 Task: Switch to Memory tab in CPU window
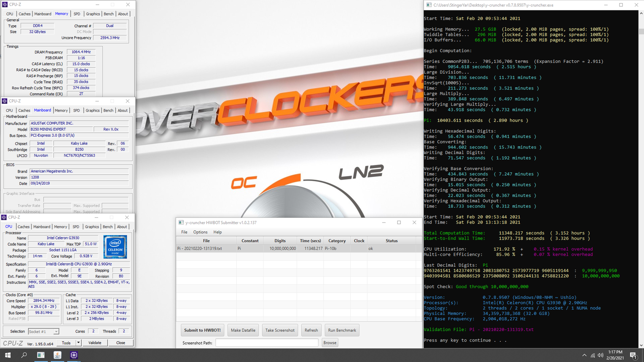[60, 227]
